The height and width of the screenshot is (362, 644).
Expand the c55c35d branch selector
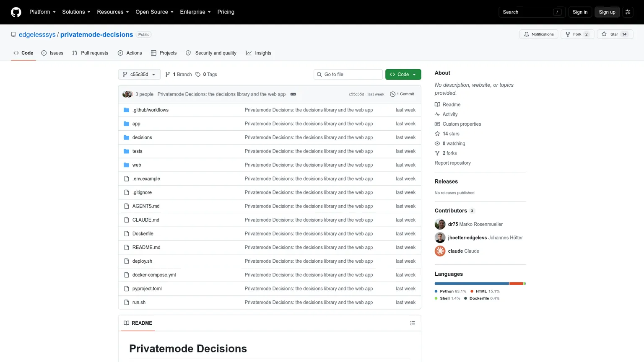[x=139, y=75]
